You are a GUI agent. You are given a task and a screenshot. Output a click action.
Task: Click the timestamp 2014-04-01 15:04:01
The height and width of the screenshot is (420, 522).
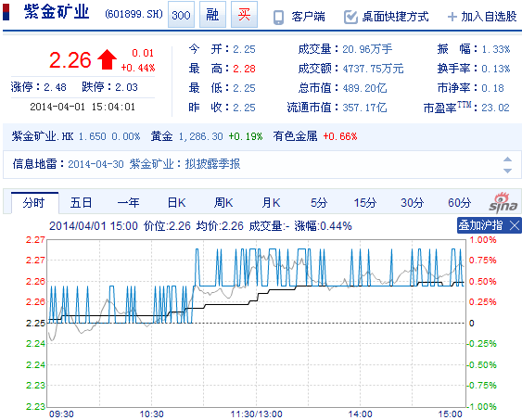click(x=83, y=107)
